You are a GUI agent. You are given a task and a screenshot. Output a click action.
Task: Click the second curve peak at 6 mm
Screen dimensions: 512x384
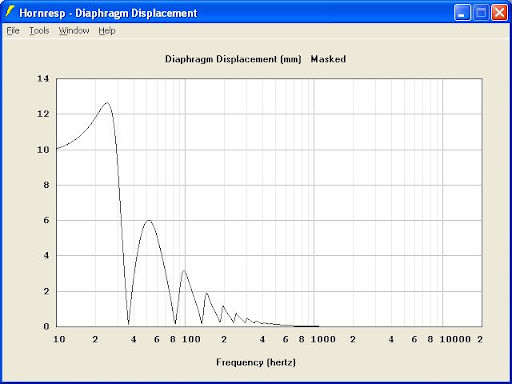coord(149,220)
